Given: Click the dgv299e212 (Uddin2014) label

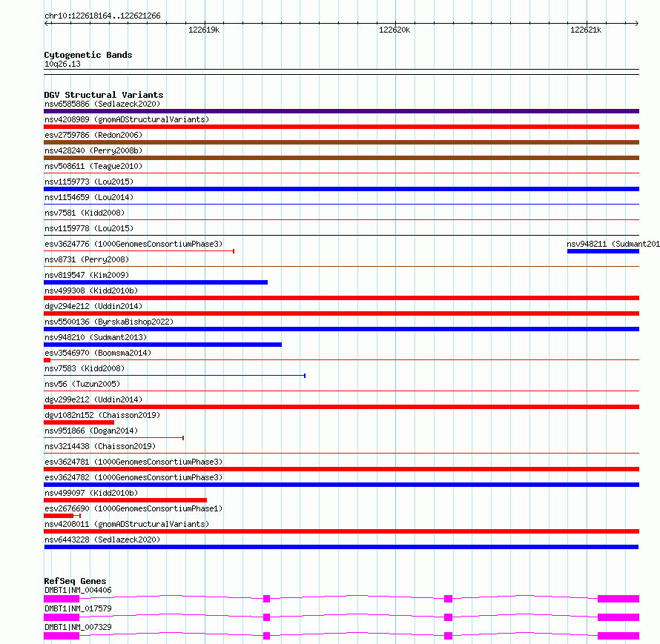Looking at the screenshot, I should tap(93, 399).
